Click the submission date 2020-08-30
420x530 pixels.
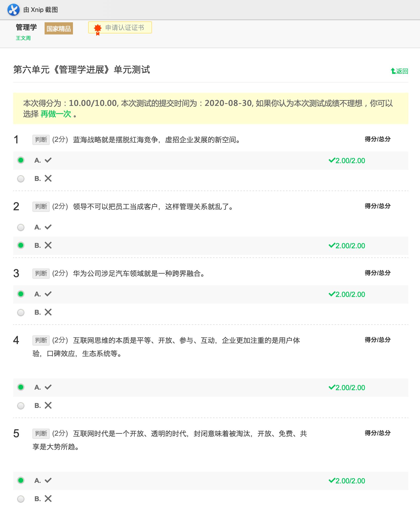point(228,103)
